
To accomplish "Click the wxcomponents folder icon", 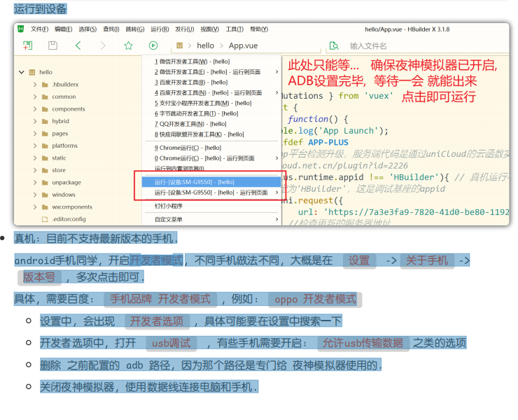I will click(x=45, y=207).
